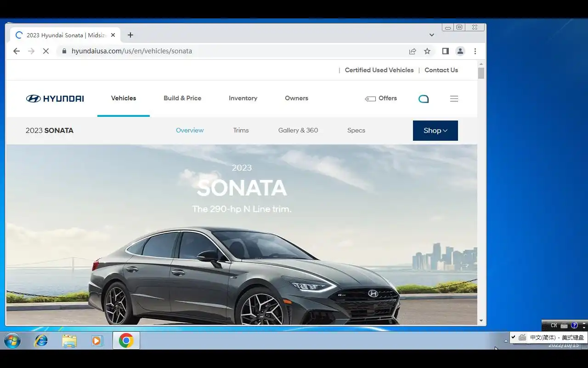Open Build & Price

click(x=182, y=98)
